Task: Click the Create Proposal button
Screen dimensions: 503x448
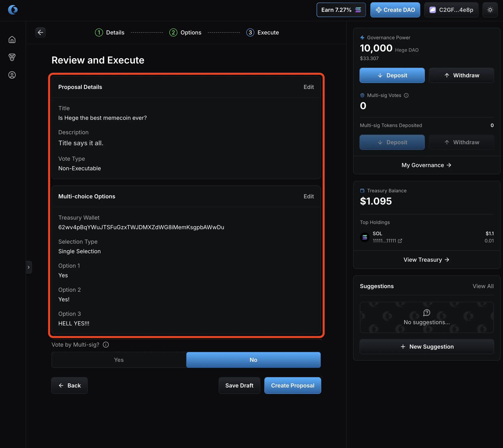Action: [x=293, y=385]
